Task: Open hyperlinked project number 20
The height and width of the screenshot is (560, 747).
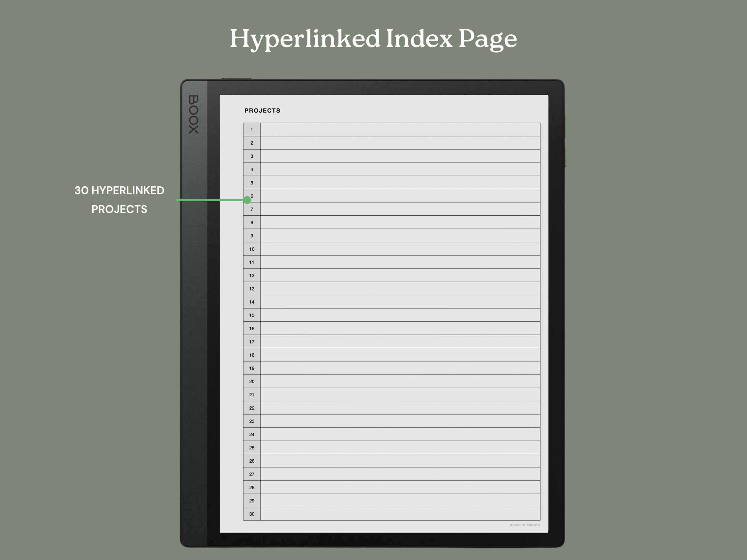Action: (252, 381)
